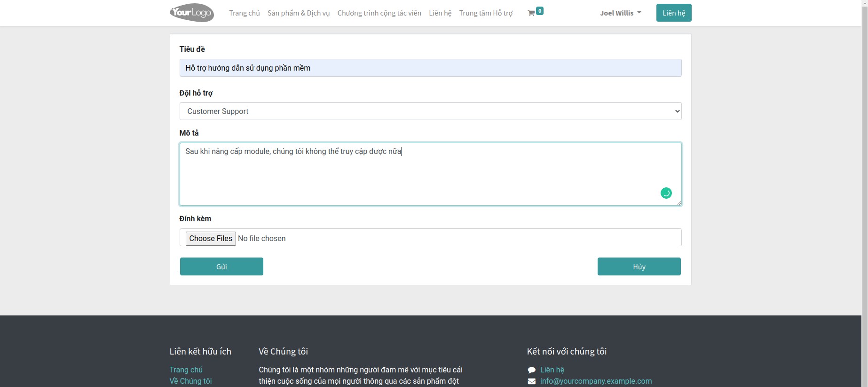Select Trung tâm Hỗ trợ menu item

[486, 13]
